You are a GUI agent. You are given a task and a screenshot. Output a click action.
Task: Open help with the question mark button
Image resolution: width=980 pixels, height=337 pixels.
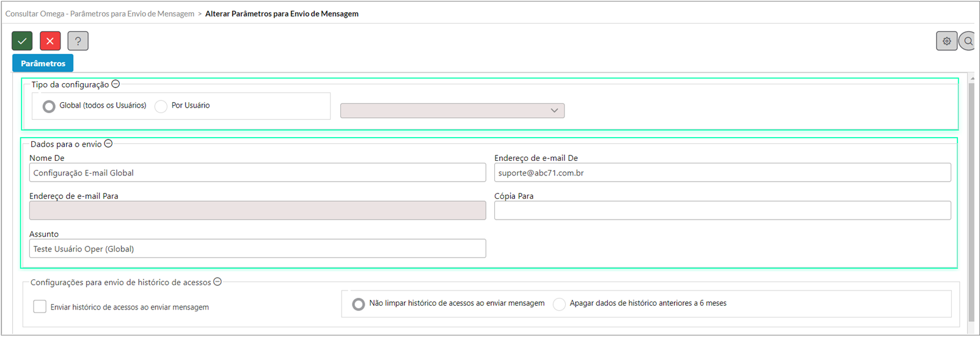(x=78, y=41)
